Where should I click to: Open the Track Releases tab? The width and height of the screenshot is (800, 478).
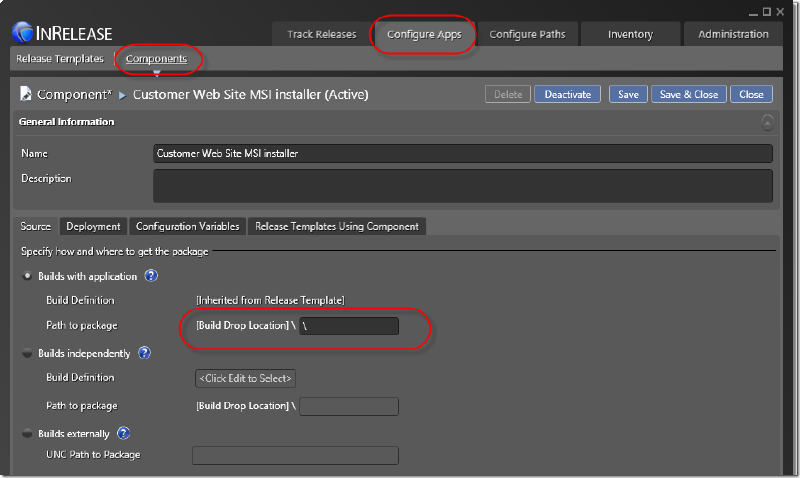(x=321, y=34)
